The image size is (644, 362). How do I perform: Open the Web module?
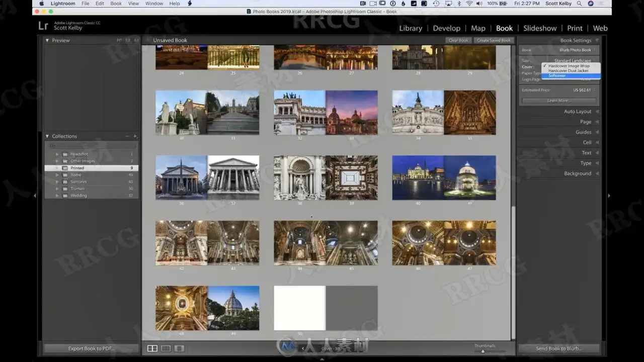(600, 28)
